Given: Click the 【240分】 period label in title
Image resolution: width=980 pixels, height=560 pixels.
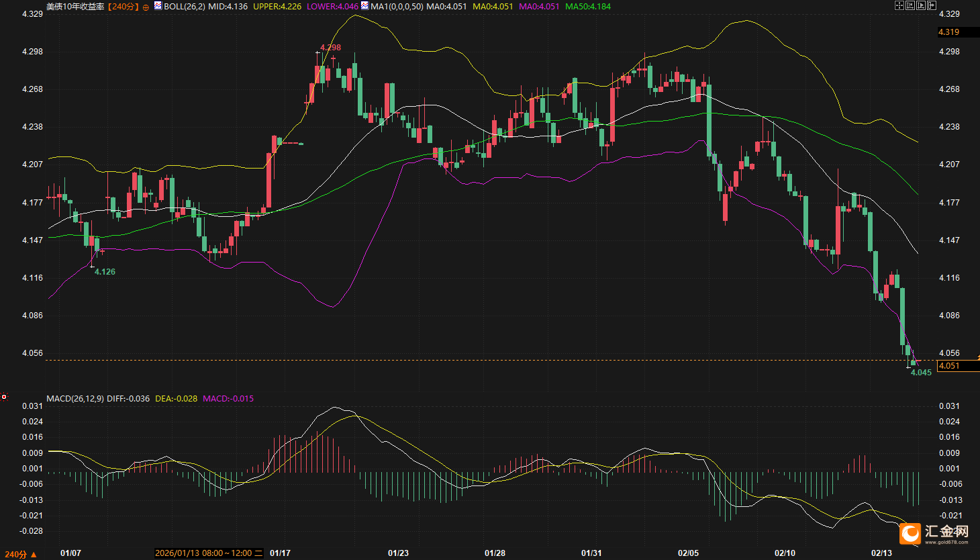Looking at the screenshot, I should click(x=123, y=6).
